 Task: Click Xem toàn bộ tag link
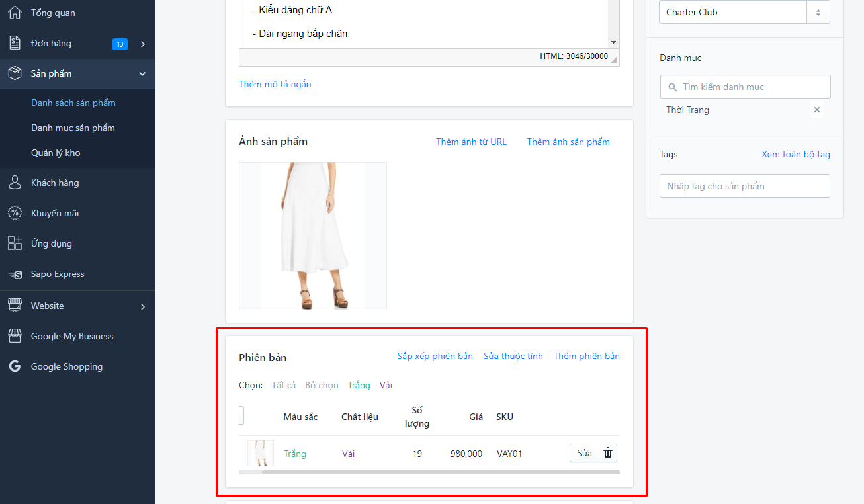(796, 154)
